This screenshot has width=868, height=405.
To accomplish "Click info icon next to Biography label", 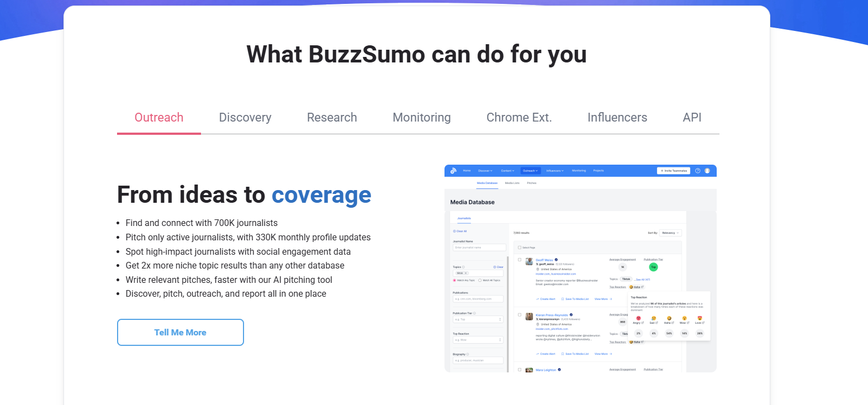I will click(468, 354).
